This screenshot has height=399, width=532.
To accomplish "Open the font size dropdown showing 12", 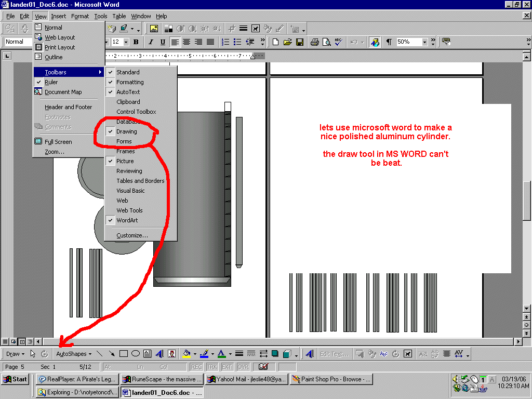I will click(x=126, y=42).
